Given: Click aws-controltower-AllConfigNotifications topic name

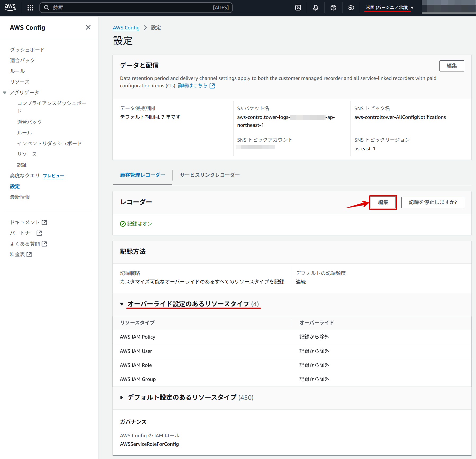Looking at the screenshot, I should (400, 117).
